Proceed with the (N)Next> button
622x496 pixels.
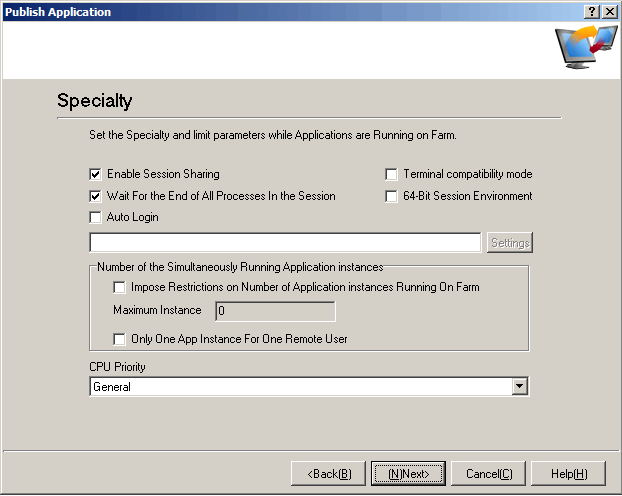click(x=408, y=473)
